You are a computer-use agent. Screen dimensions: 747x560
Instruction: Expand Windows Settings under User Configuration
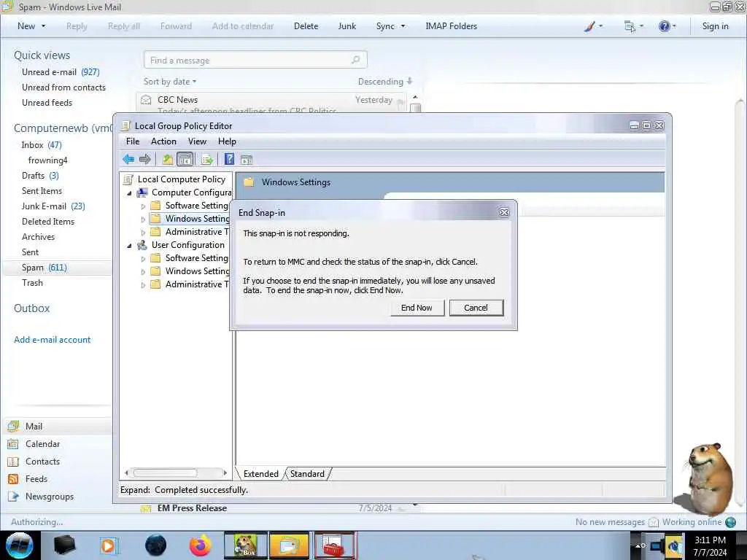(143, 272)
